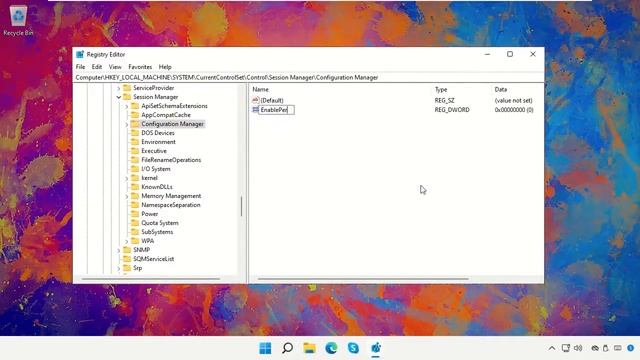This screenshot has height=360, width=640.
Task: Open the volume control in system tray
Action: click(x=578, y=348)
